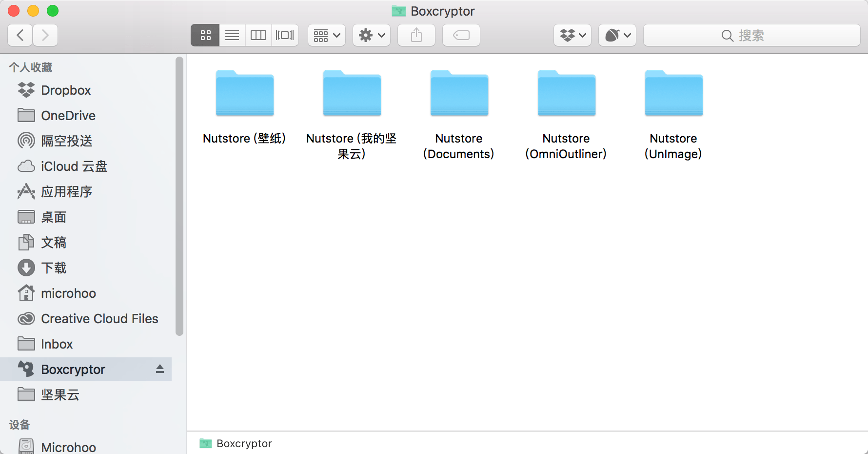Click Boxcryptor in the path bar
The image size is (868, 454).
236,443
